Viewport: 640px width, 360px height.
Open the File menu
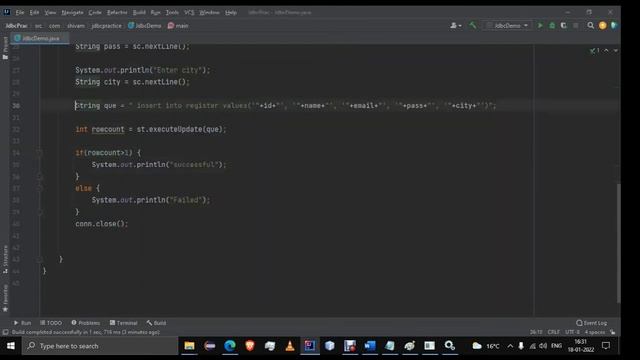[20, 13]
